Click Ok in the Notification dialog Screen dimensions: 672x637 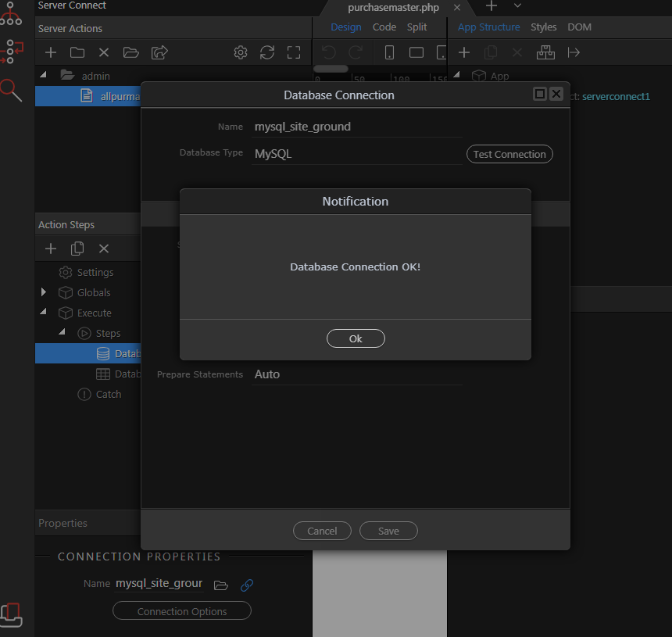(x=356, y=338)
